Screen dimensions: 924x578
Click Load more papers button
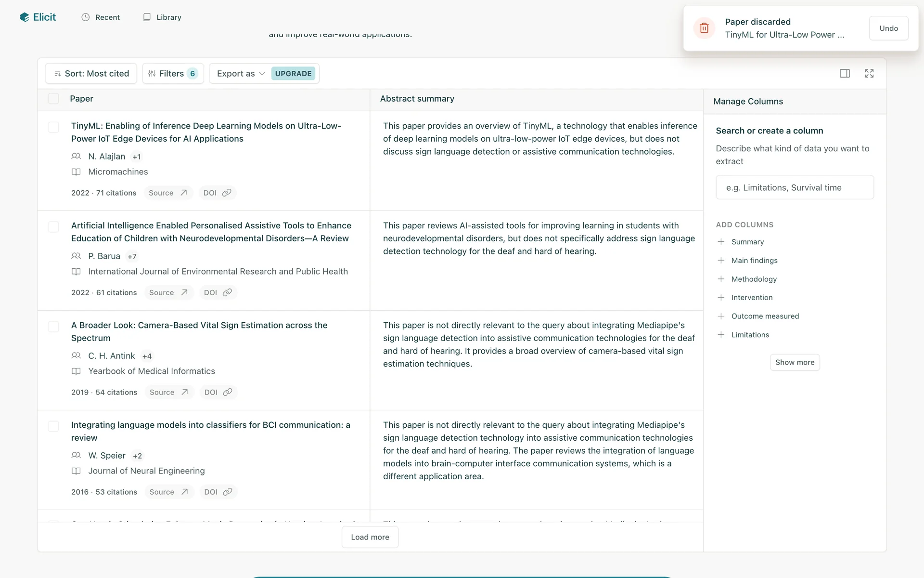(370, 537)
